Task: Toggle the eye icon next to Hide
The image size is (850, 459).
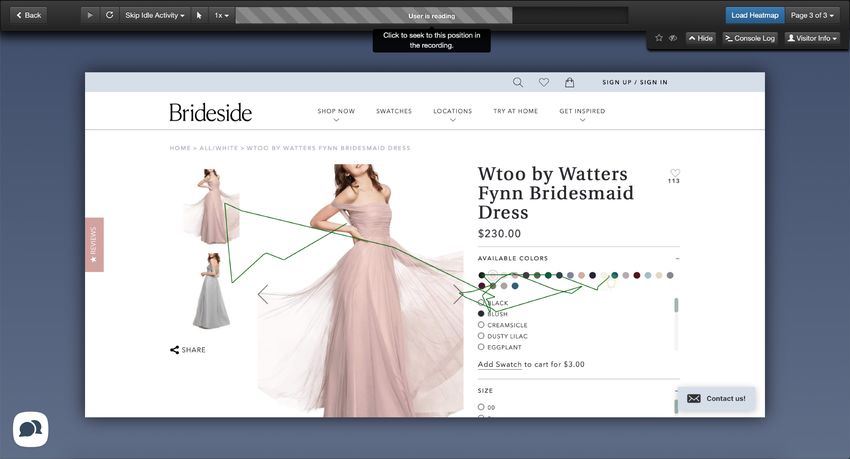Action: coord(673,38)
